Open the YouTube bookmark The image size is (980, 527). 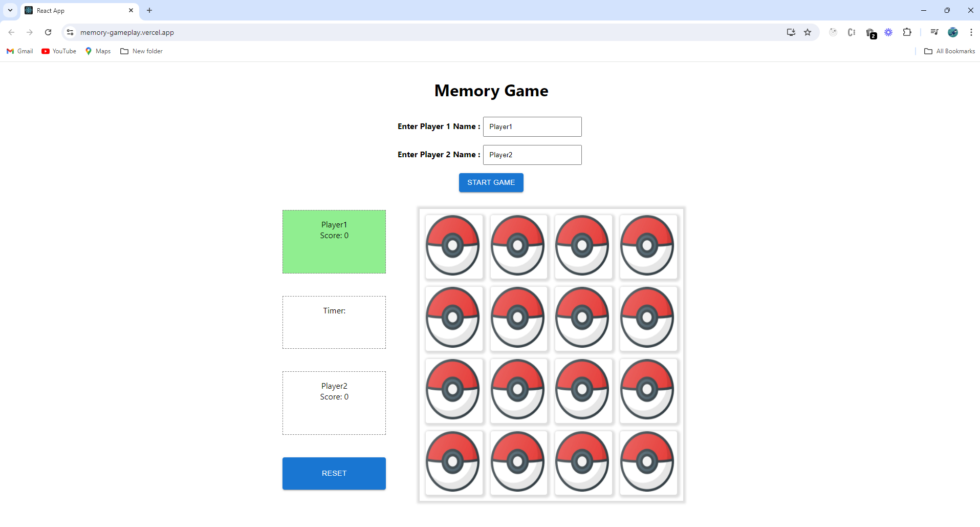tap(59, 51)
